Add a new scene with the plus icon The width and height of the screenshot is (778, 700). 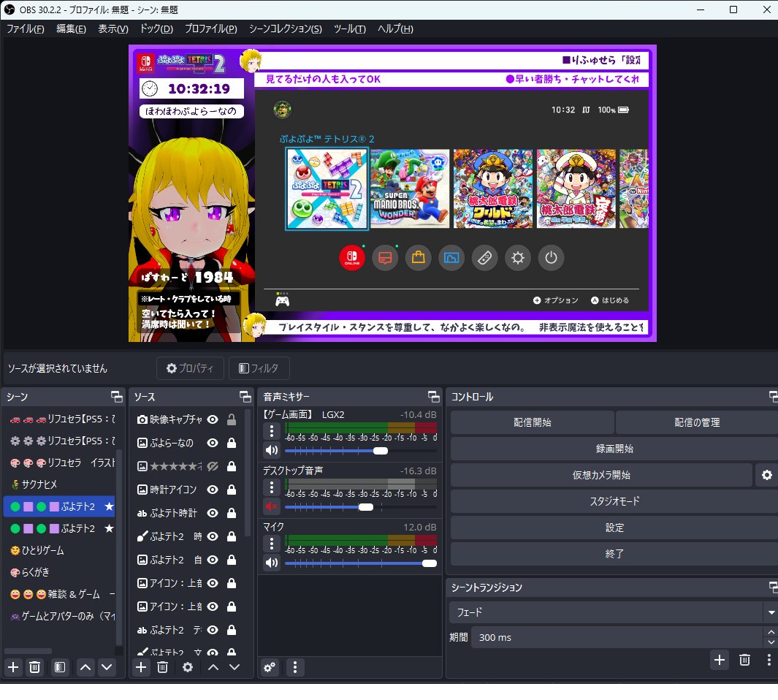click(13, 666)
